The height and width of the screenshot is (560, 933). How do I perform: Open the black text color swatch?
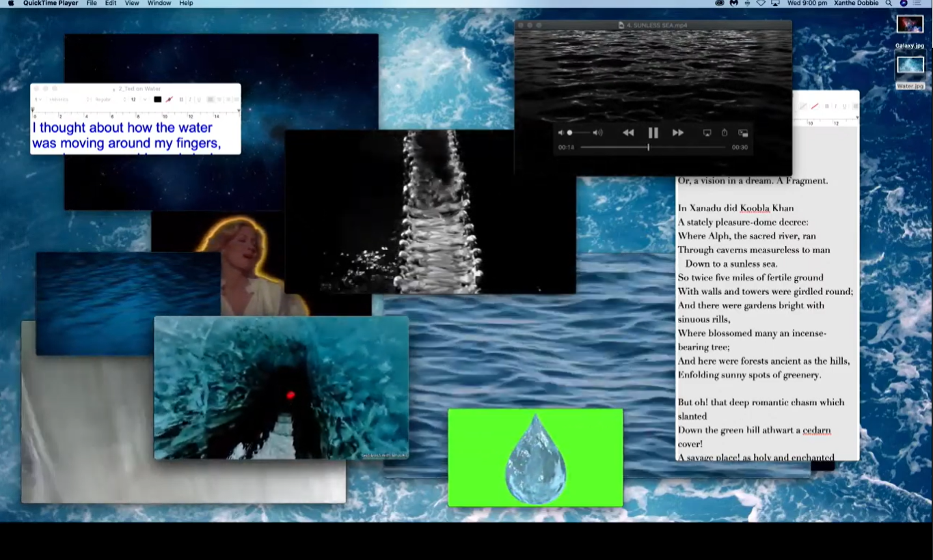pyautogui.click(x=158, y=100)
